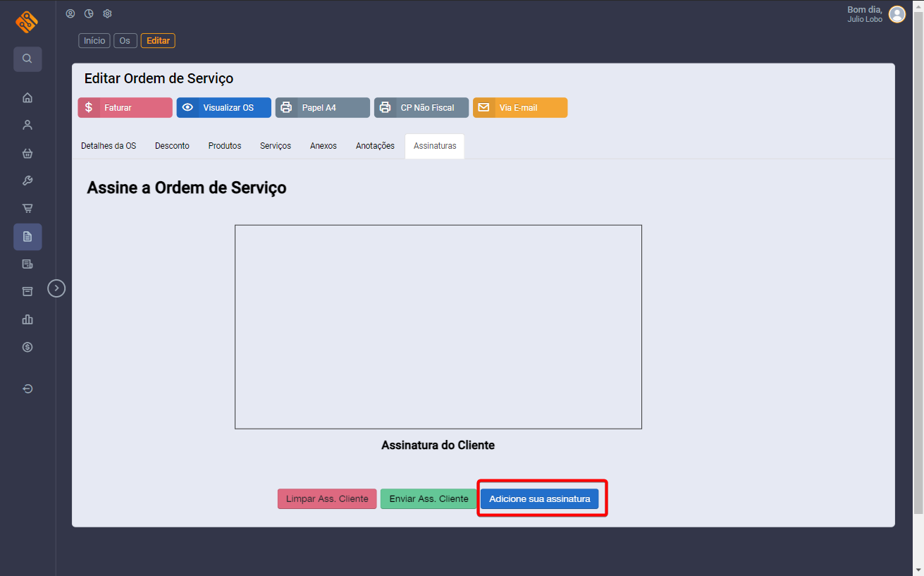Open service orders document icon in sidebar

pyautogui.click(x=27, y=237)
